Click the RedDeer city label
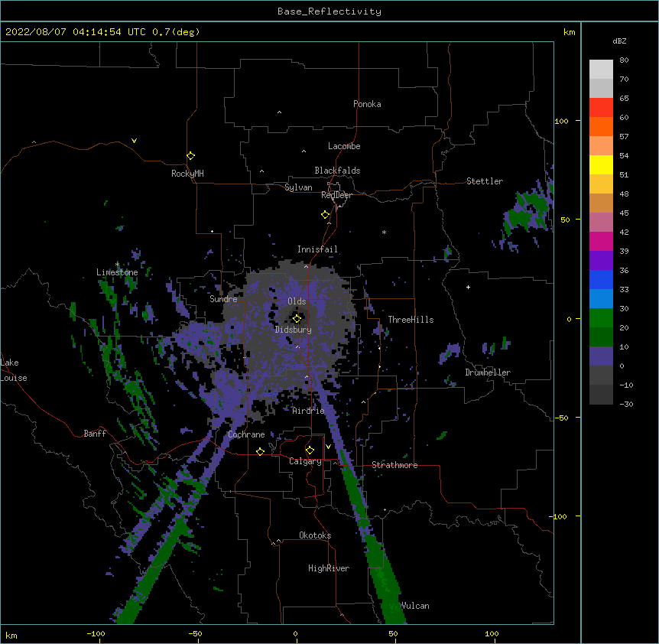Screen dimensions: 659x644 (336, 195)
